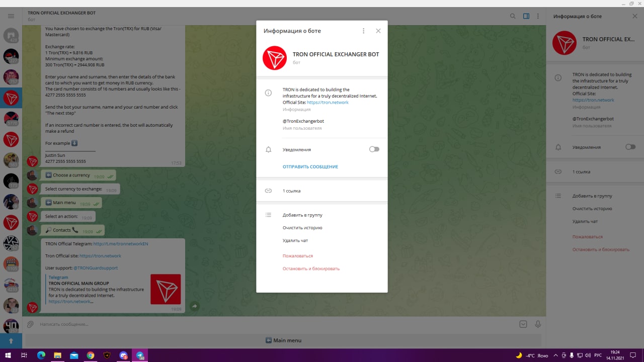The height and width of the screenshot is (362, 644).
Task: Click the TRON avatar in the right side panel
Action: click(565, 43)
